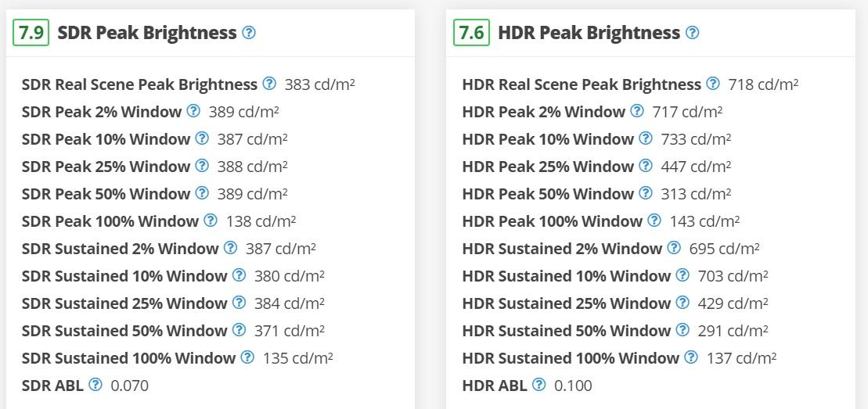Open help for HDR Sustained 100% Window
The height and width of the screenshot is (409, 868).
click(x=691, y=357)
